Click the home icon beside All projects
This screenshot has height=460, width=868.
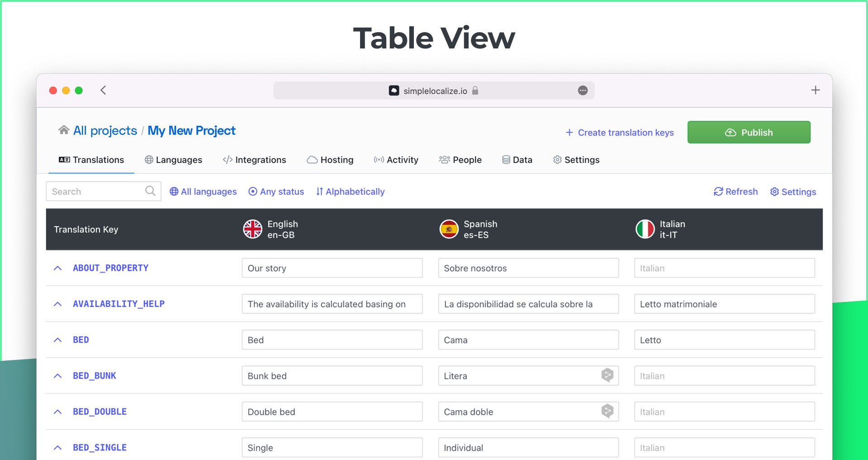64,130
